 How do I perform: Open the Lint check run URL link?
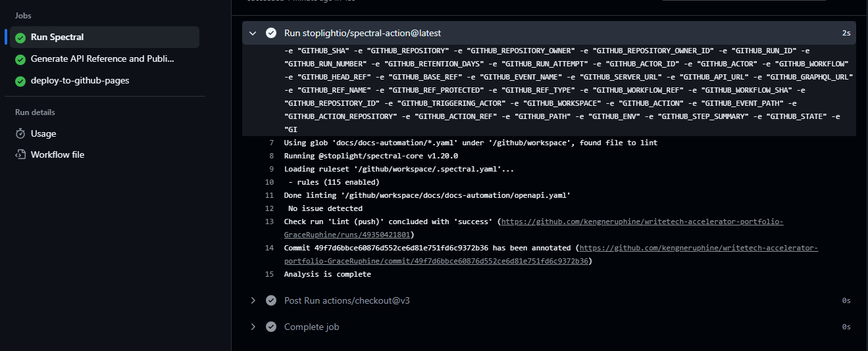(x=642, y=222)
